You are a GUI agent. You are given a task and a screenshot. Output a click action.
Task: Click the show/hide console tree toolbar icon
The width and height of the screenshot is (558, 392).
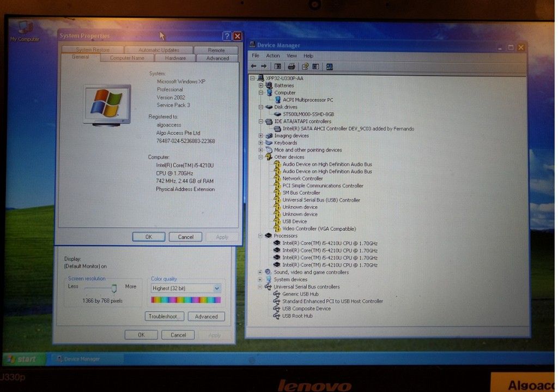277,66
